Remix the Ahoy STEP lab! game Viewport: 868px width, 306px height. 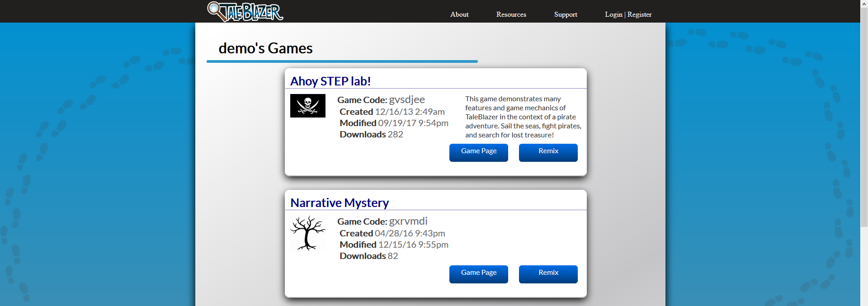pyautogui.click(x=548, y=152)
